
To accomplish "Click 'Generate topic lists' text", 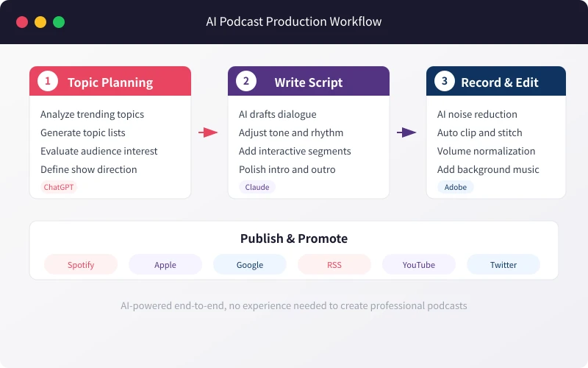I will (83, 132).
